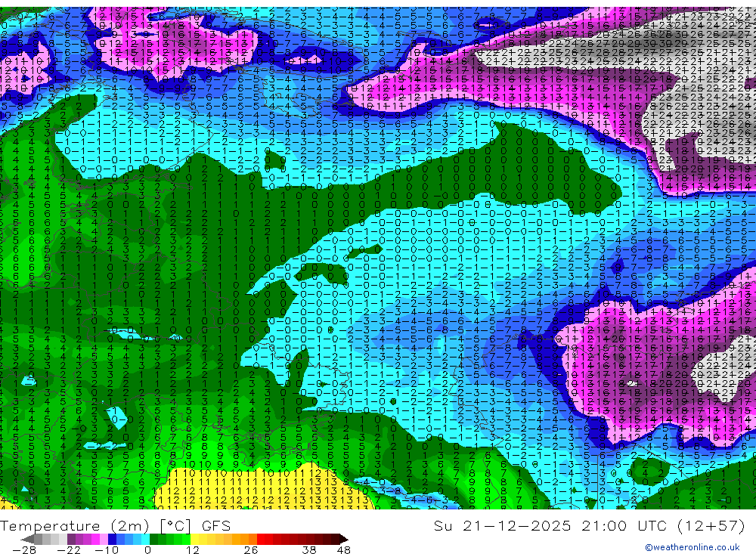This screenshot has width=756, height=554.
Task: Click the "48" legend label
Action: coord(344,549)
